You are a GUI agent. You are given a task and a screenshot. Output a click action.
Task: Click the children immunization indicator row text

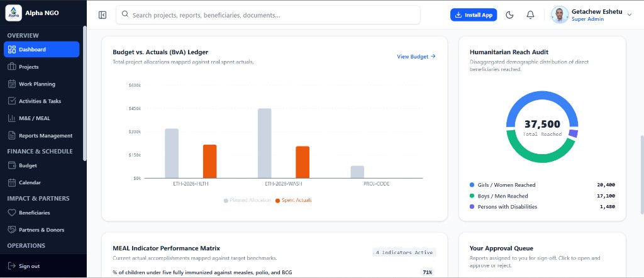(202, 272)
